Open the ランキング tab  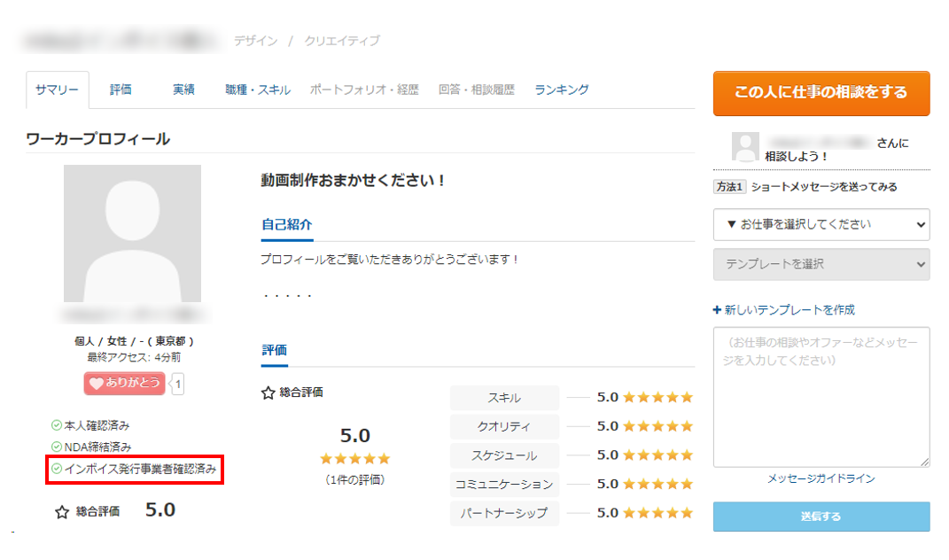(561, 89)
